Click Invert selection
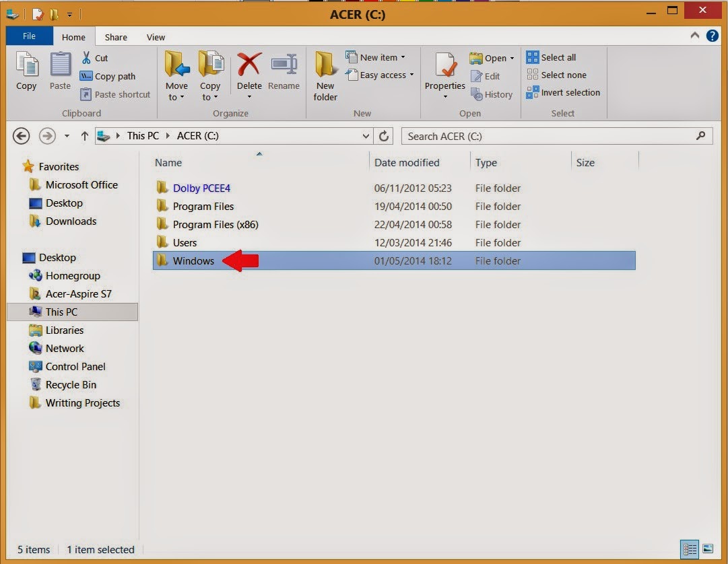728x564 pixels. 563,92
